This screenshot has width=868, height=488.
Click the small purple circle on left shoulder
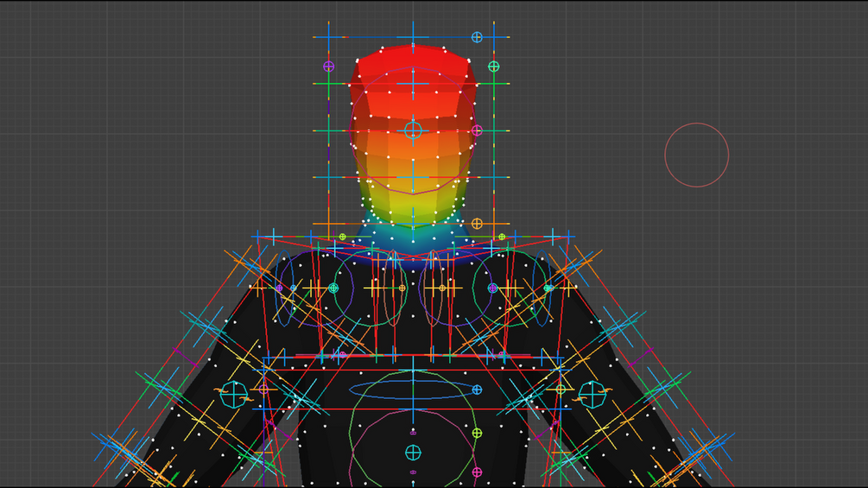[279, 288]
